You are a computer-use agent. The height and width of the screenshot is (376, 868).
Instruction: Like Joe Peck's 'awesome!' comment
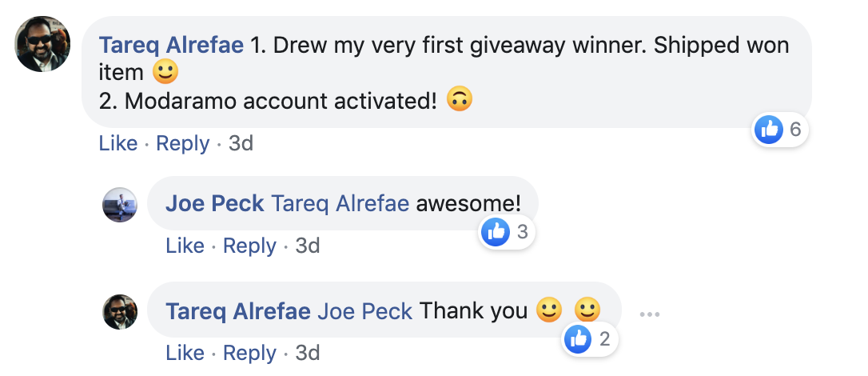[185, 246]
